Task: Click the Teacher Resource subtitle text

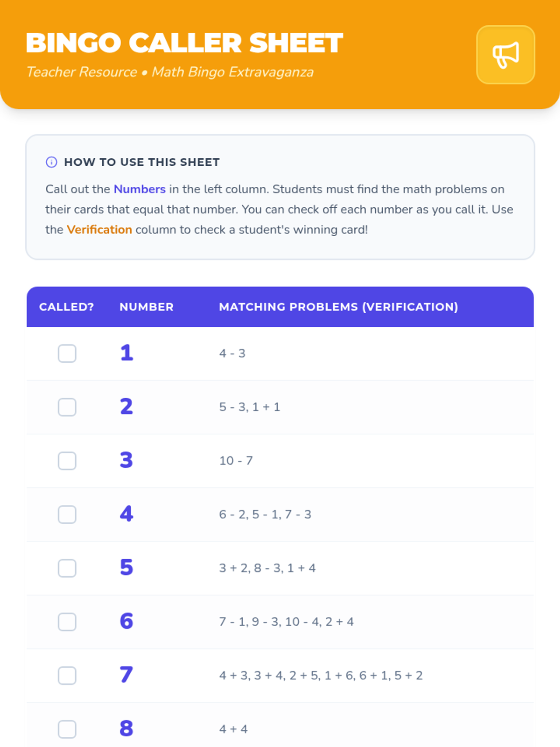Action: [x=82, y=72]
